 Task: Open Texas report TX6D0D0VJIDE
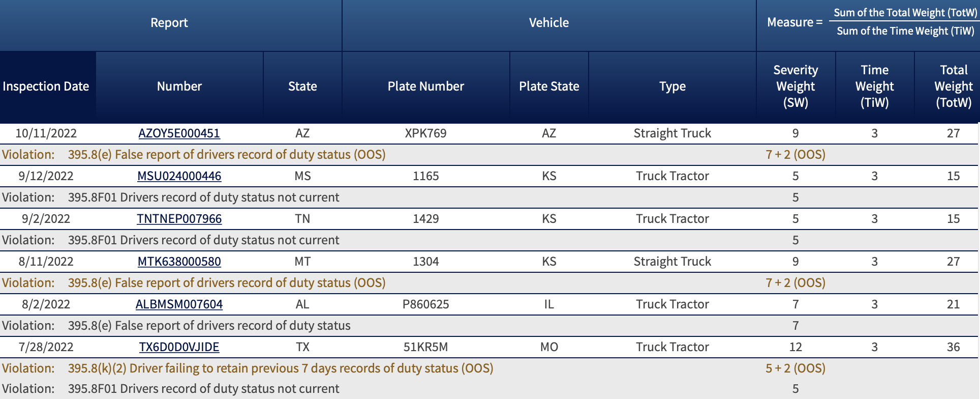click(x=179, y=347)
